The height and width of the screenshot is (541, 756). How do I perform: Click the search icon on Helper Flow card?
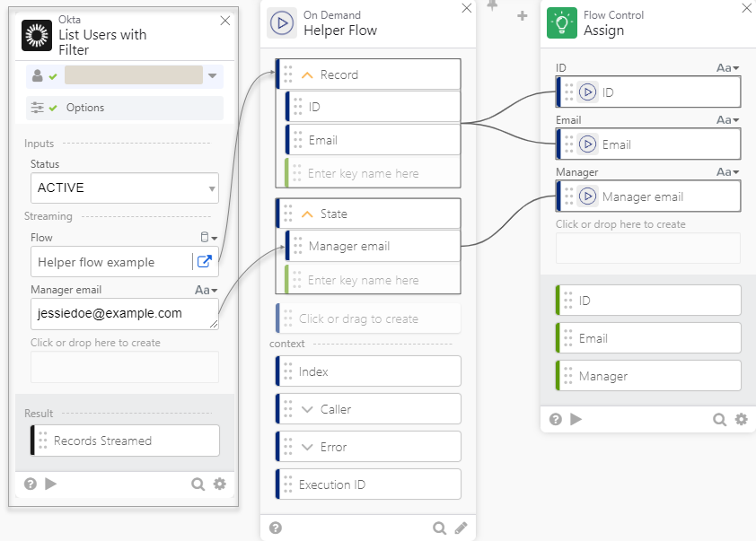pos(439,528)
